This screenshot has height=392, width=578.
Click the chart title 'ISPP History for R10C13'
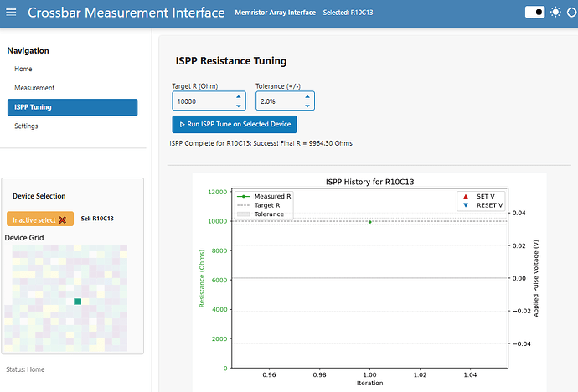pyautogui.click(x=369, y=182)
